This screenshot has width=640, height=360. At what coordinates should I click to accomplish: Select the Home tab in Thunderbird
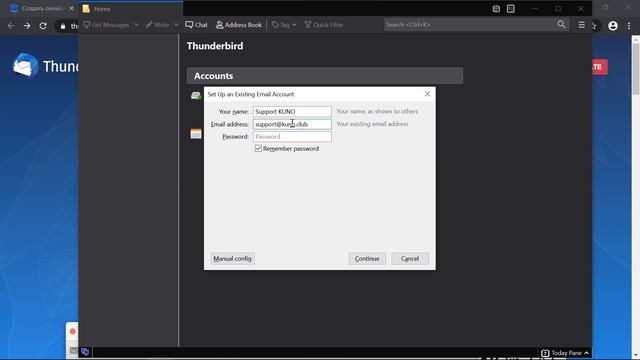tap(131, 9)
